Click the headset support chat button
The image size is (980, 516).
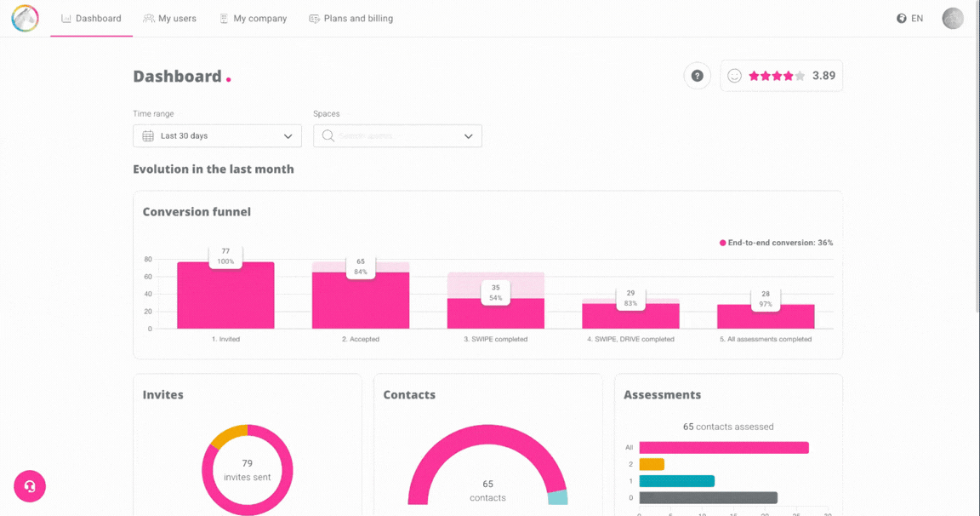30,486
